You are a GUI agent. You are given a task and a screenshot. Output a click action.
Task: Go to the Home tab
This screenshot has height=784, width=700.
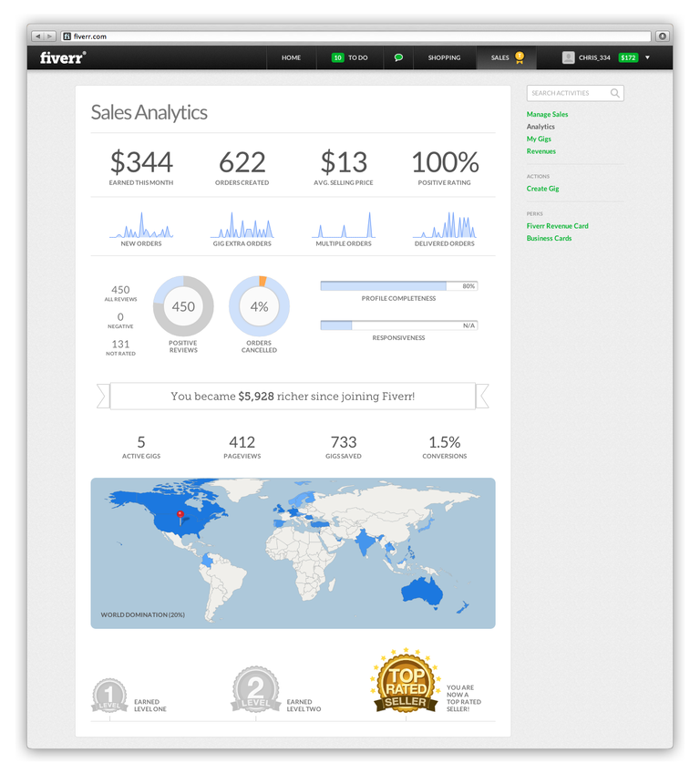(x=291, y=57)
